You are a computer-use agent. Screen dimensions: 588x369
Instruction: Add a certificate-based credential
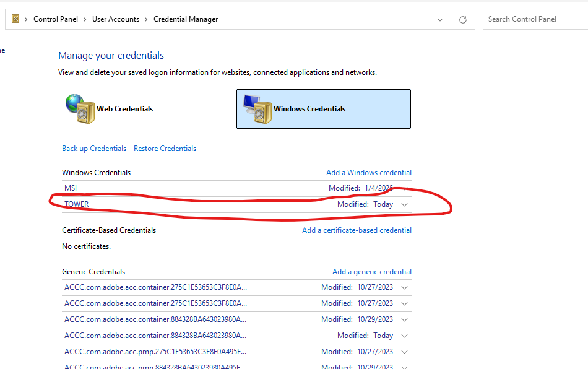click(x=357, y=230)
